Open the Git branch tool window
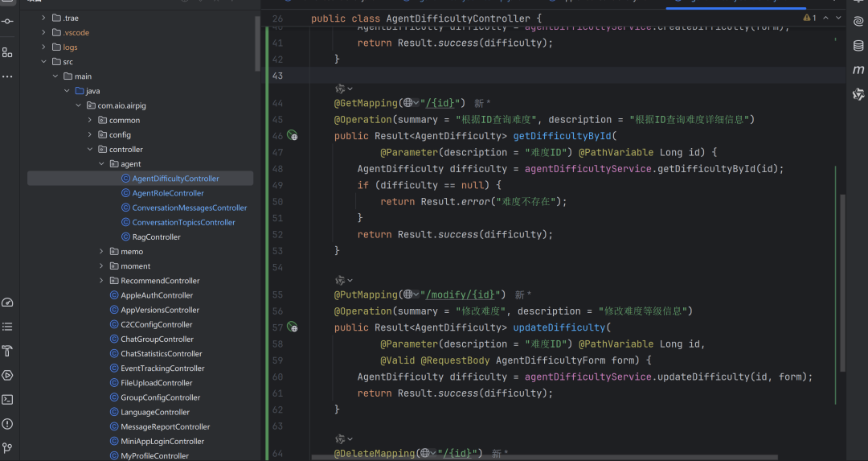The width and height of the screenshot is (868, 461). [x=7, y=447]
